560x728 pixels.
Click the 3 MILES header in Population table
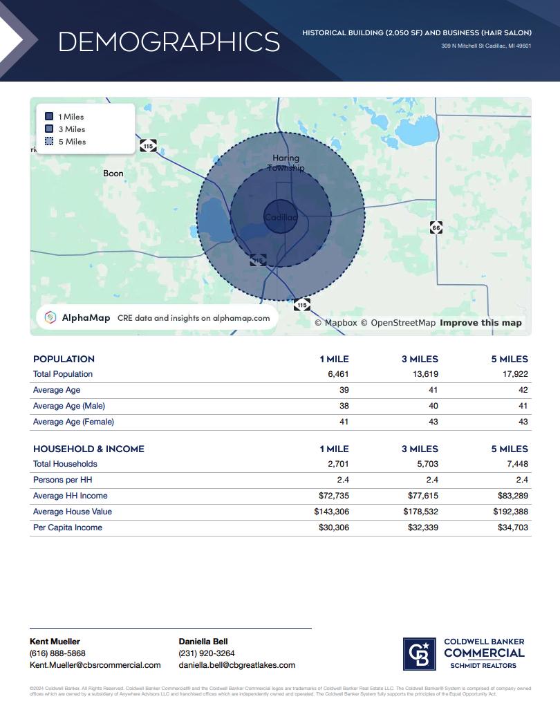[x=420, y=359]
